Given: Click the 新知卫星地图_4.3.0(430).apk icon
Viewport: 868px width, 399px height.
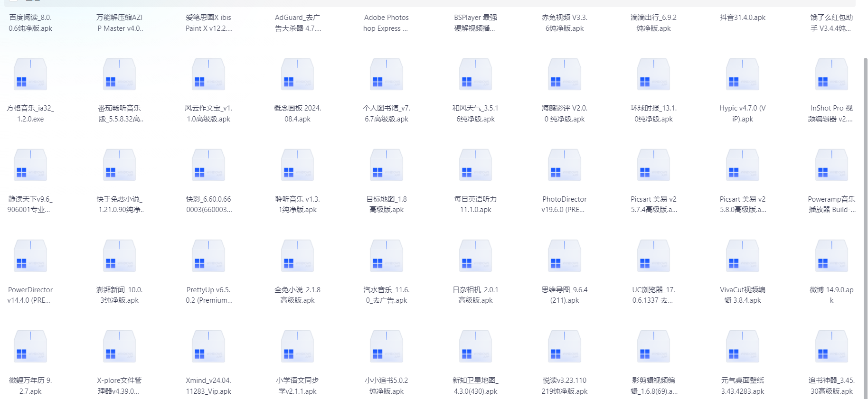Looking at the screenshot, I should [475, 346].
